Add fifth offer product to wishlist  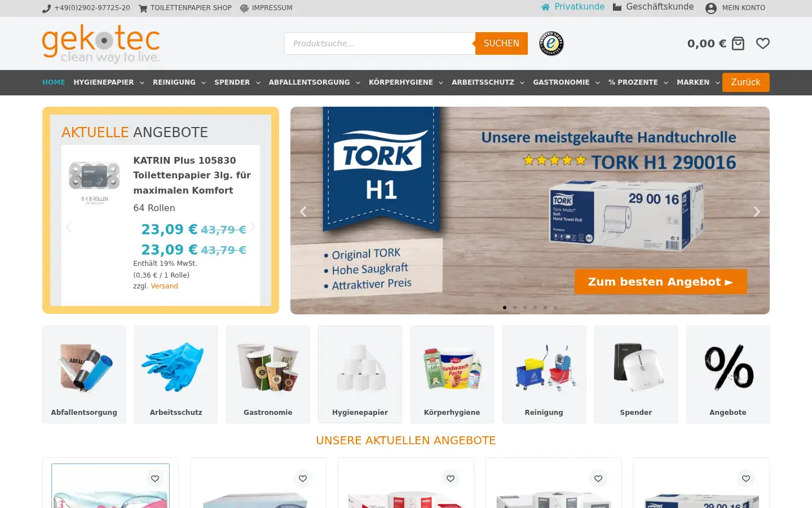[746, 479]
